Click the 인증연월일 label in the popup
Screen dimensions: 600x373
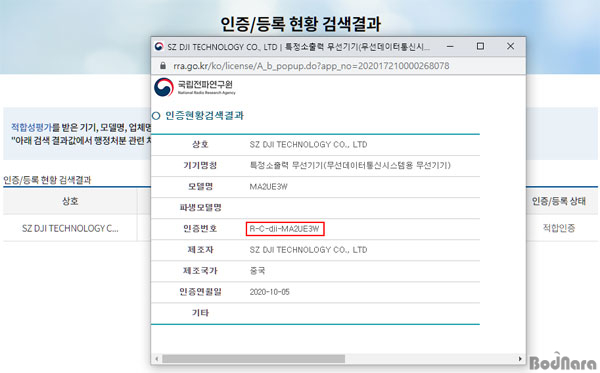[200, 292]
